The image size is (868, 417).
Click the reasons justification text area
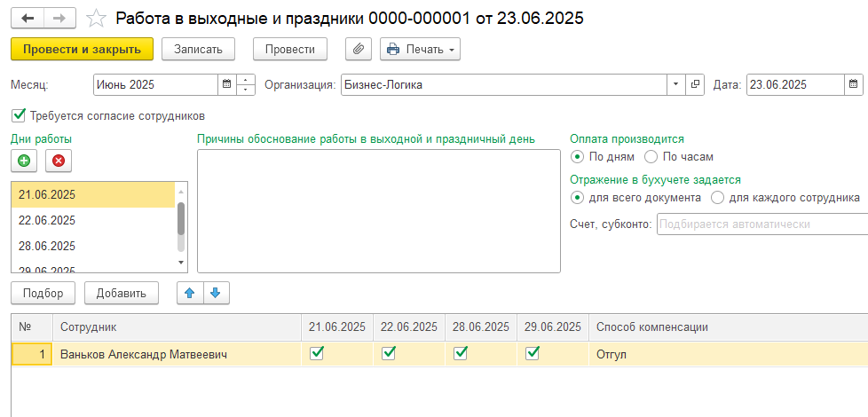point(379,210)
